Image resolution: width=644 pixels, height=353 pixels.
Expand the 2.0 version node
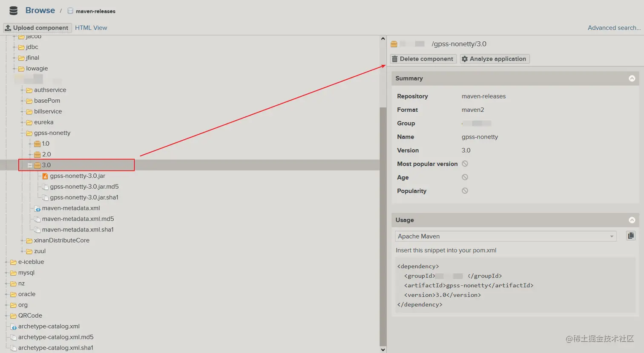point(30,154)
